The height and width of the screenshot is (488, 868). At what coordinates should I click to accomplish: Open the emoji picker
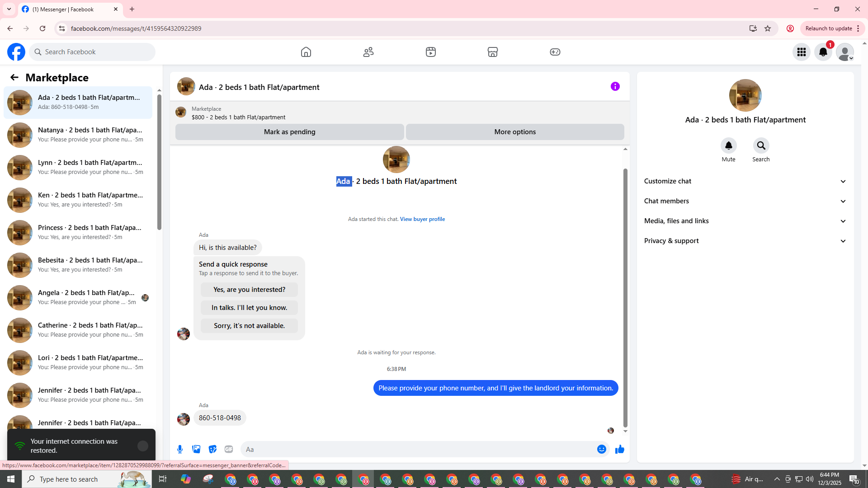click(x=601, y=449)
